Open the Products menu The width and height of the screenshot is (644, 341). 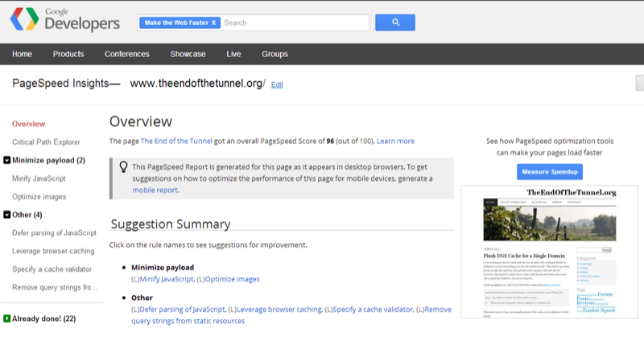point(68,55)
